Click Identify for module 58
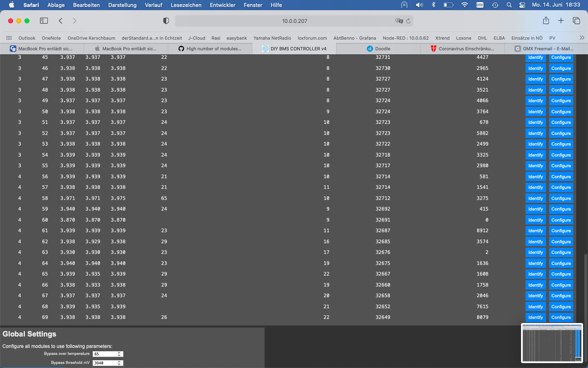 [535, 198]
